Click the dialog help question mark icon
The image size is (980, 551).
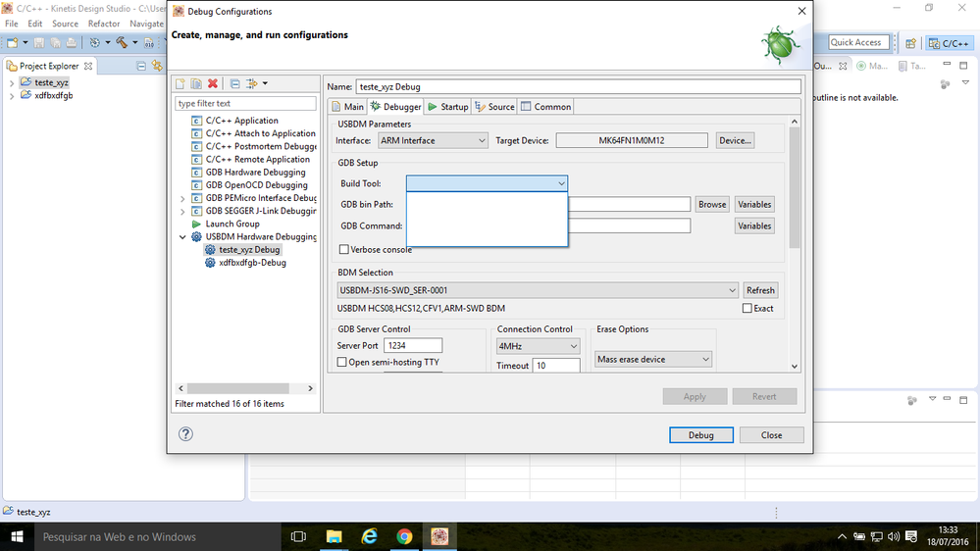185,434
